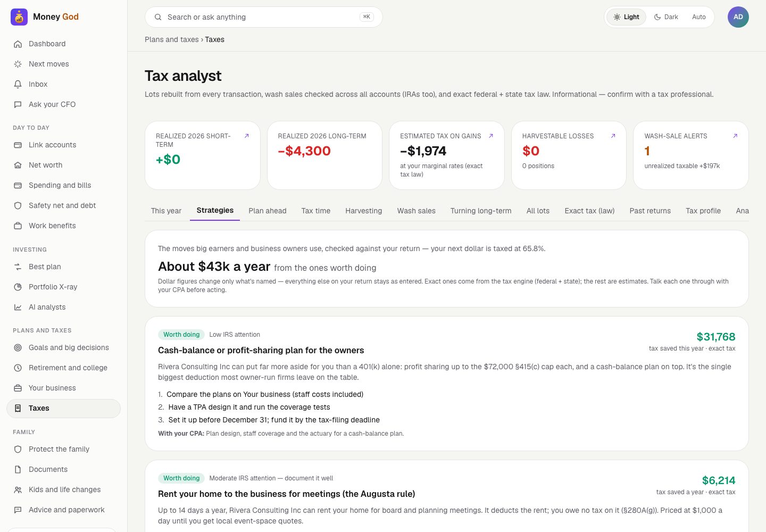Viewport: 766px width, 532px height.
Task: Open Dashboard via its home icon
Action: (18, 44)
